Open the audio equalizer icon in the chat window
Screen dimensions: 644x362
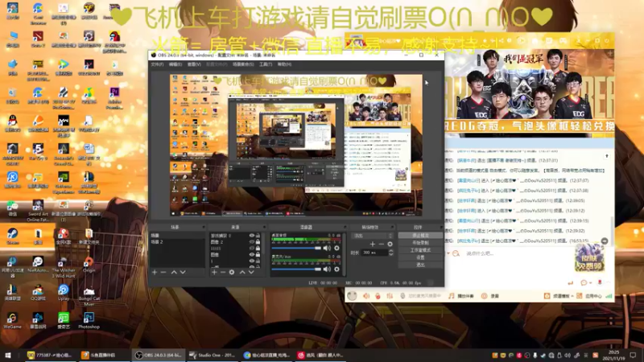tap(390, 295)
